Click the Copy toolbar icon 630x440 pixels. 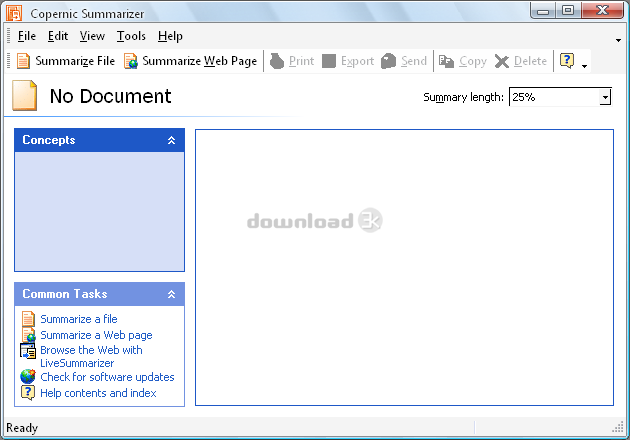(446, 61)
